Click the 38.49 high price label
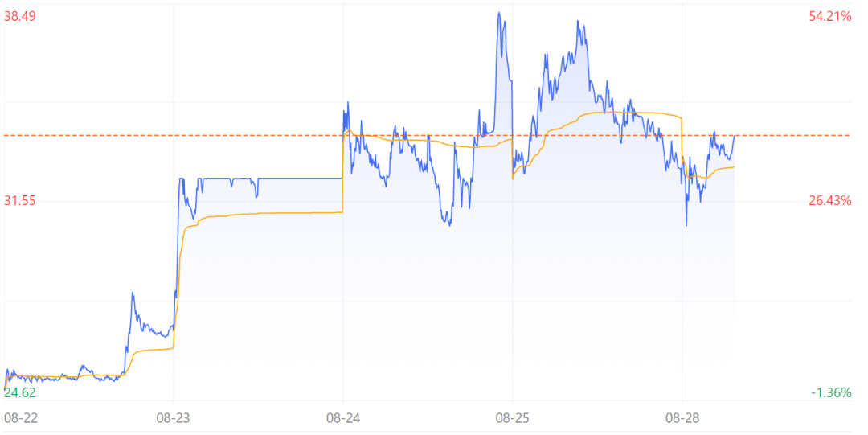The width and height of the screenshot is (868, 435). click(x=20, y=17)
